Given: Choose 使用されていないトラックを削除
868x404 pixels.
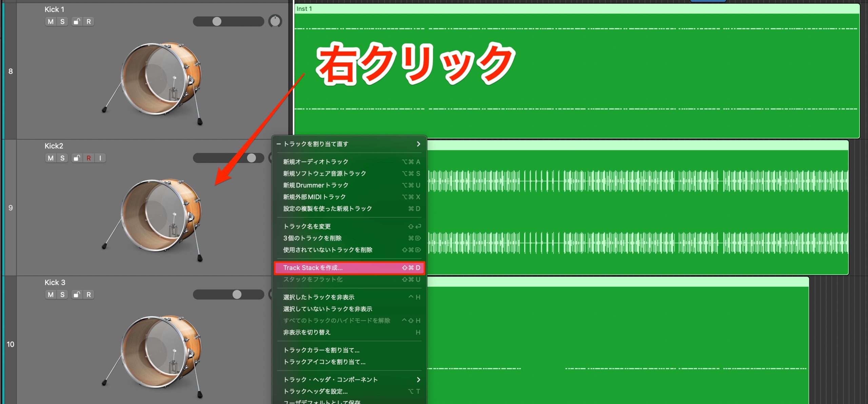Looking at the screenshot, I should click(x=349, y=250).
